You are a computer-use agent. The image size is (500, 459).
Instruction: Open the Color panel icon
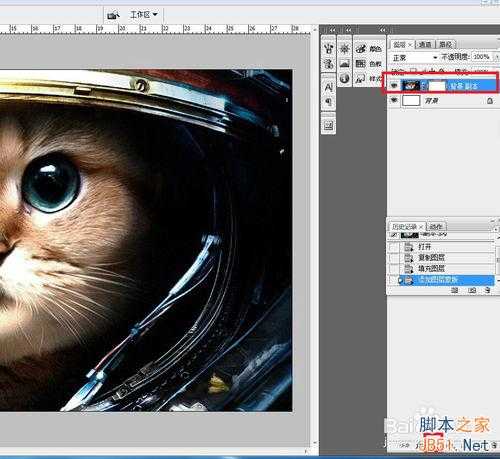[x=361, y=49]
